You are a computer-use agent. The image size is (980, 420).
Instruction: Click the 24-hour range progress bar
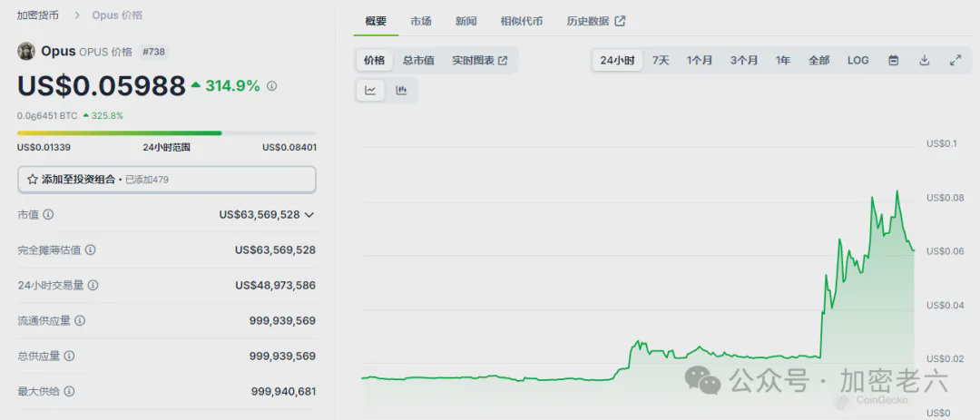pyautogui.click(x=167, y=133)
